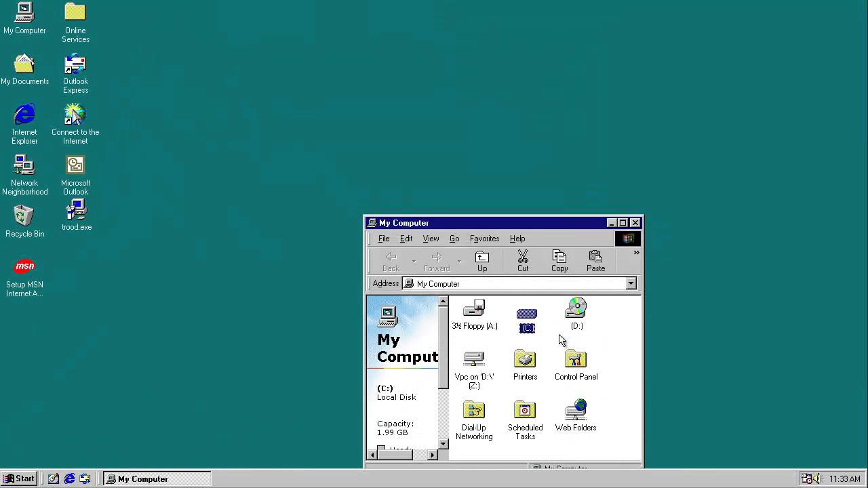
Task: Open the Help menu
Action: 517,239
